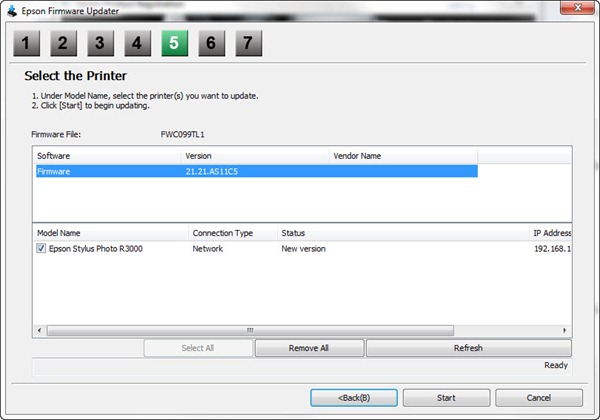Refresh the printer list
Image resolution: width=600 pixels, height=420 pixels.
[x=468, y=348]
